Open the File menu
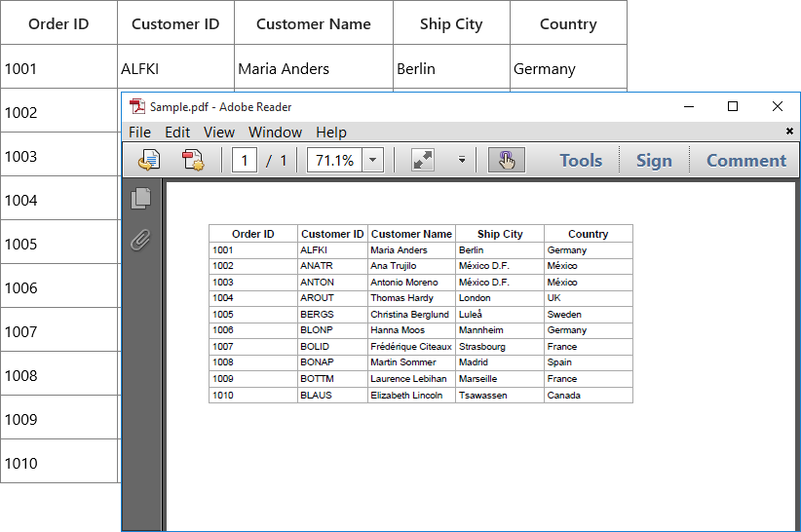The width and height of the screenshot is (801, 532). [139, 133]
